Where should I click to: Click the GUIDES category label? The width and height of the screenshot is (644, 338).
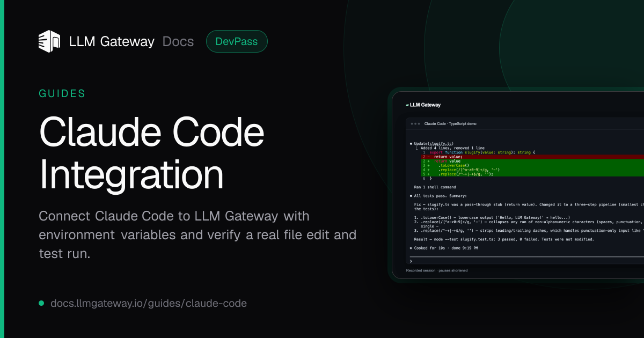click(x=62, y=93)
